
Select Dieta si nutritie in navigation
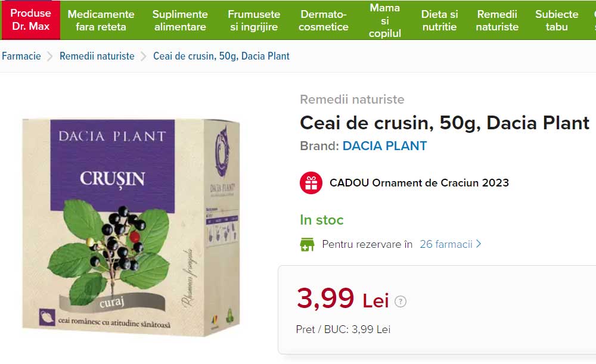(439, 20)
